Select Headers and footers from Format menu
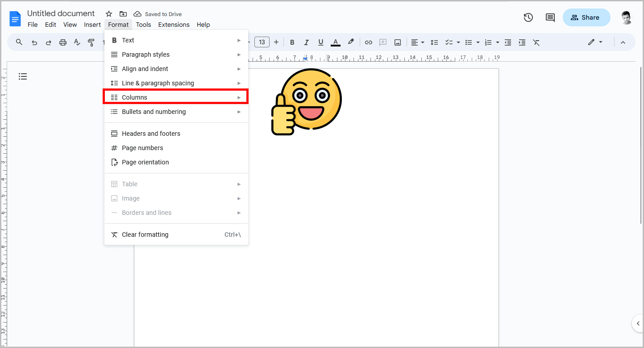Image resolution: width=644 pixels, height=348 pixels. 151,133
